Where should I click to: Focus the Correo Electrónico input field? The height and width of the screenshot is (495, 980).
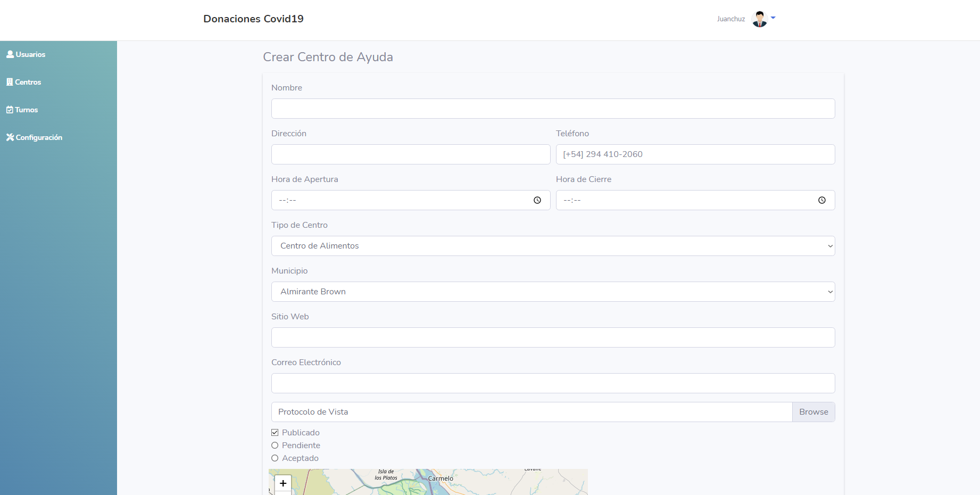(x=553, y=383)
